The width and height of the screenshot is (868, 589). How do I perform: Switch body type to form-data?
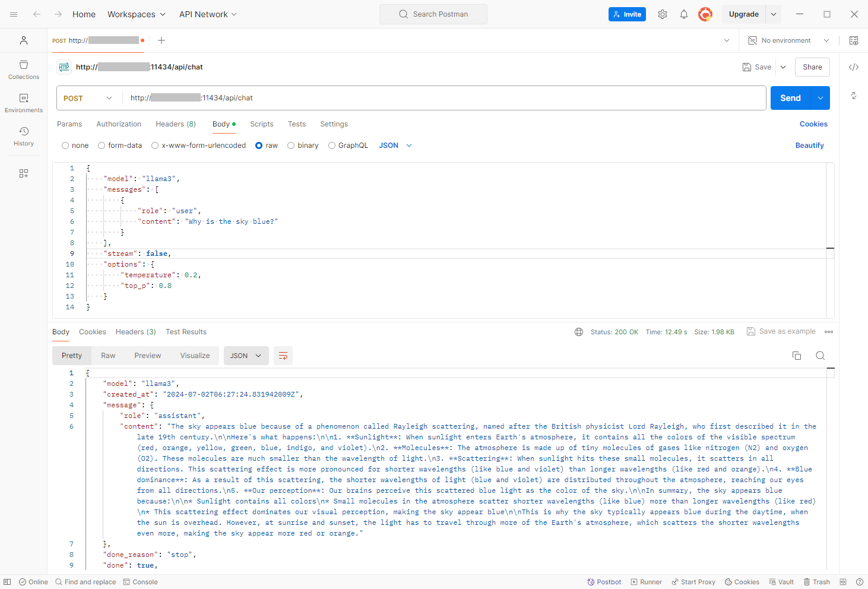pyautogui.click(x=120, y=145)
